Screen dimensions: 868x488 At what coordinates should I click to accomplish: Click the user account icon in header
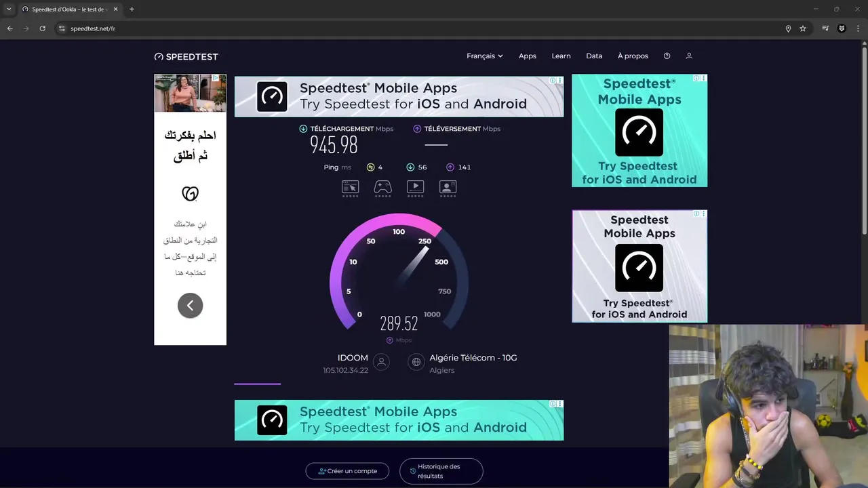point(689,56)
